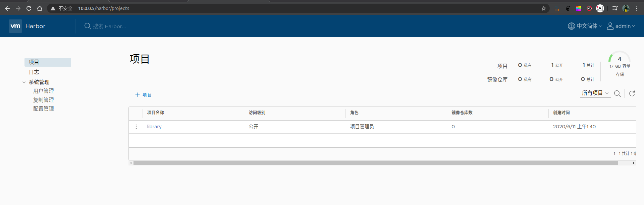Open the browser three-dot menu
The height and width of the screenshot is (205, 644).
pos(637,8)
